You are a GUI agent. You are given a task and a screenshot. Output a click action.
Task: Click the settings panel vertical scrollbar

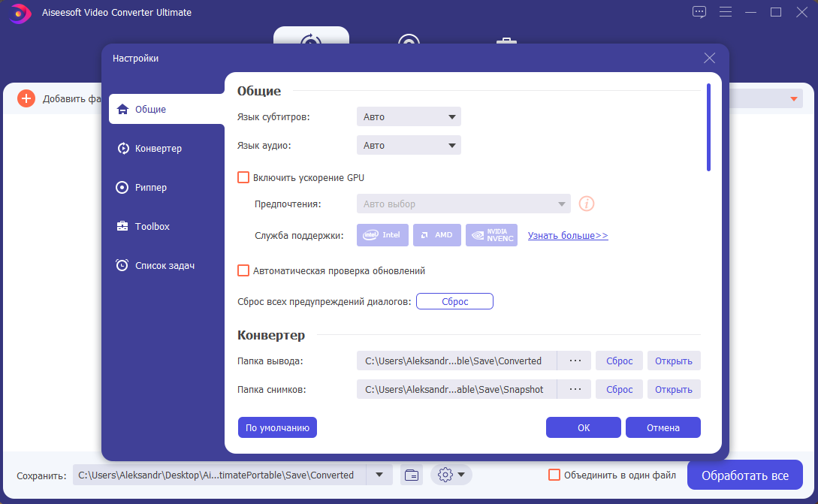[708, 128]
